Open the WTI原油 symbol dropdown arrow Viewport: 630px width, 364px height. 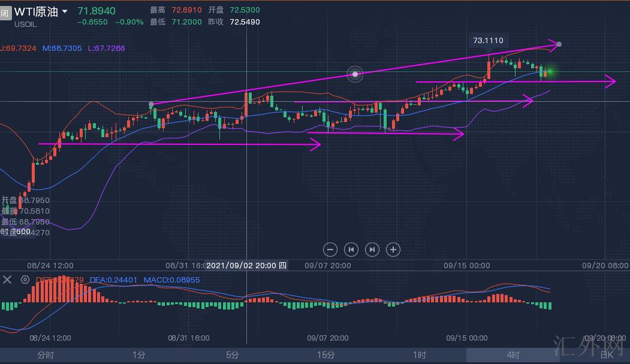[x=65, y=12]
